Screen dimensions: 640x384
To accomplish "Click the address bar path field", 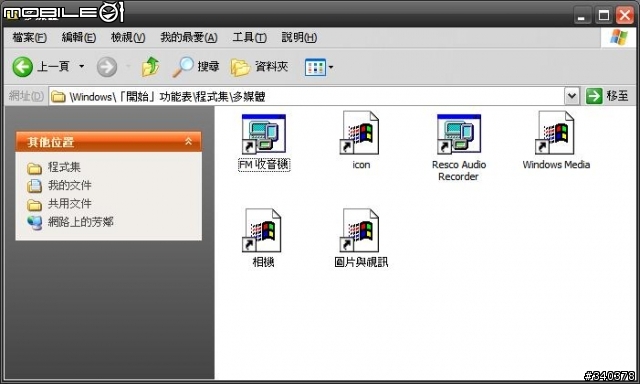I will pyautogui.click(x=307, y=96).
